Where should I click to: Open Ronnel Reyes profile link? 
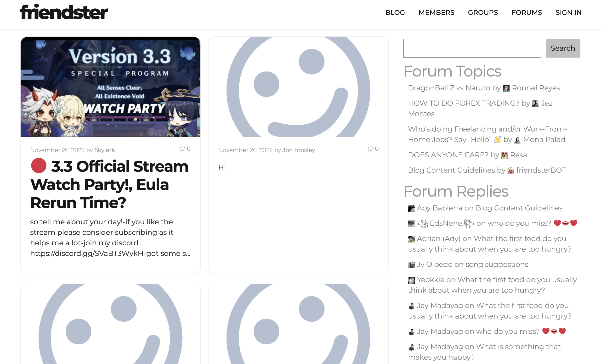pos(536,88)
